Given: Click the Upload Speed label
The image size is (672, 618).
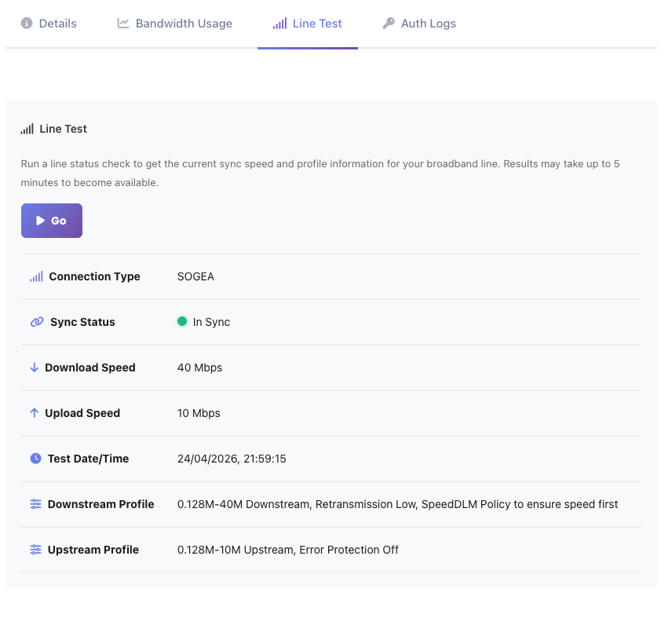Looking at the screenshot, I should (82, 413).
